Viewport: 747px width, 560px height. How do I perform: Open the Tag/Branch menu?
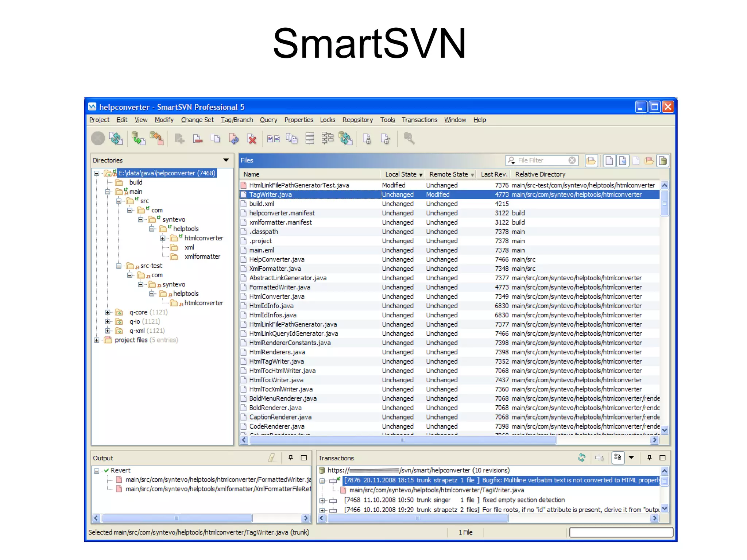237,120
